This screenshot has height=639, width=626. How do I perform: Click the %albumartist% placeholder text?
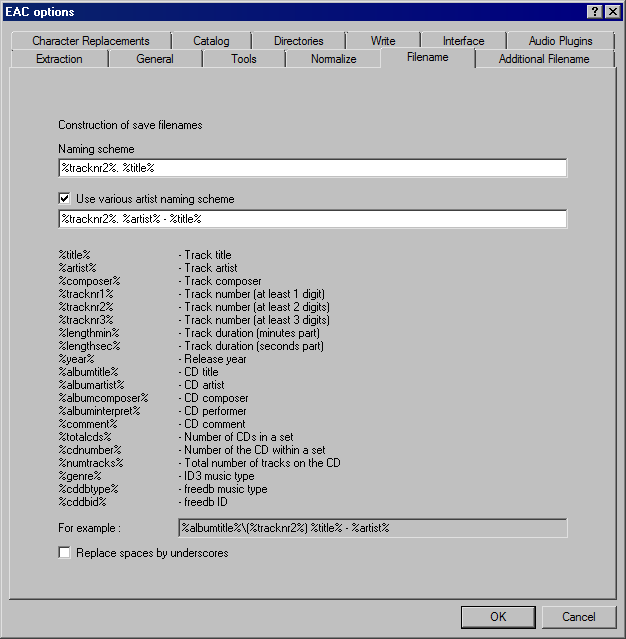[x=91, y=385]
